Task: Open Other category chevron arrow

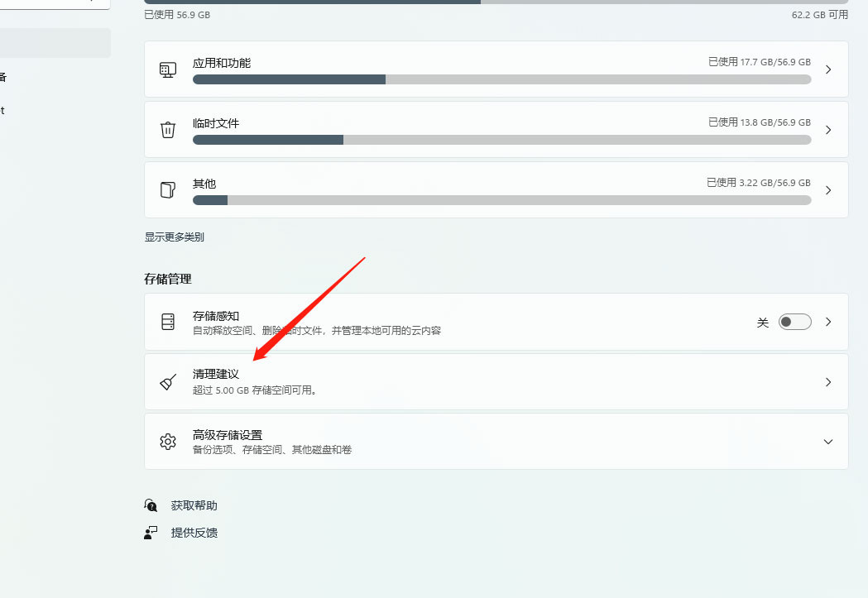Action: [828, 190]
